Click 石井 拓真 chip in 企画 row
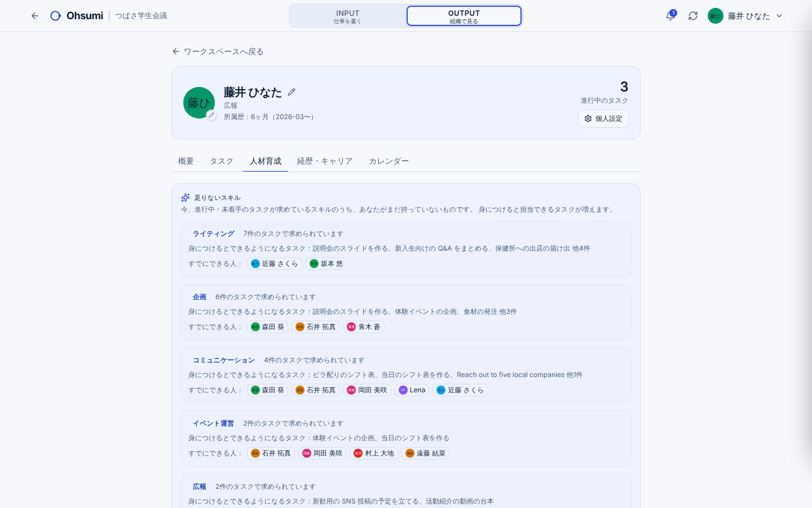The height and width of the screenshot is (508, 812). (x=316, y=327)
